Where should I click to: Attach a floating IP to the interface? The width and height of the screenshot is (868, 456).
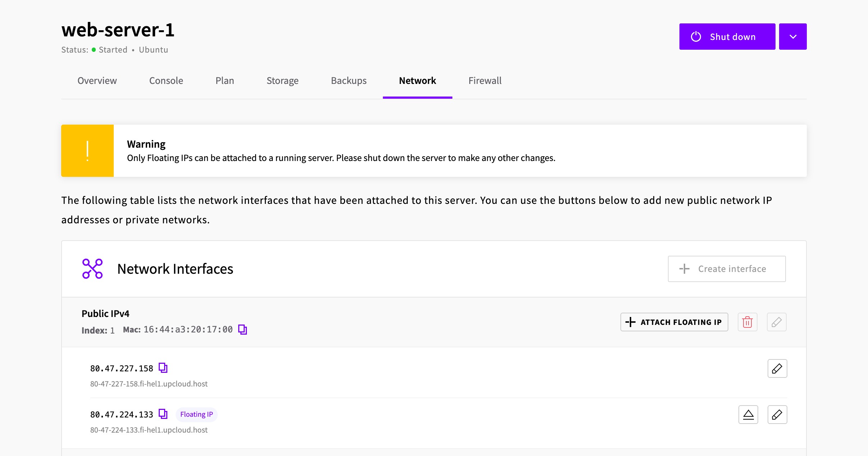coord(674,322)
